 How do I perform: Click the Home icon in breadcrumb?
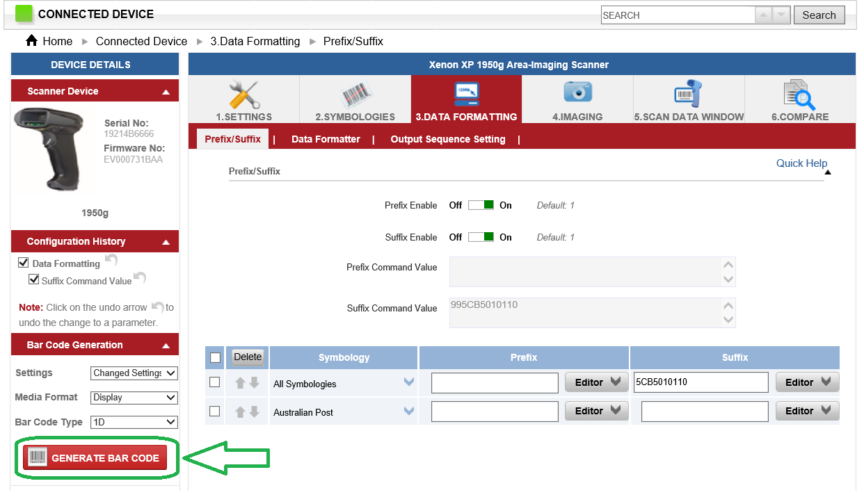click(x=31, y=41)
